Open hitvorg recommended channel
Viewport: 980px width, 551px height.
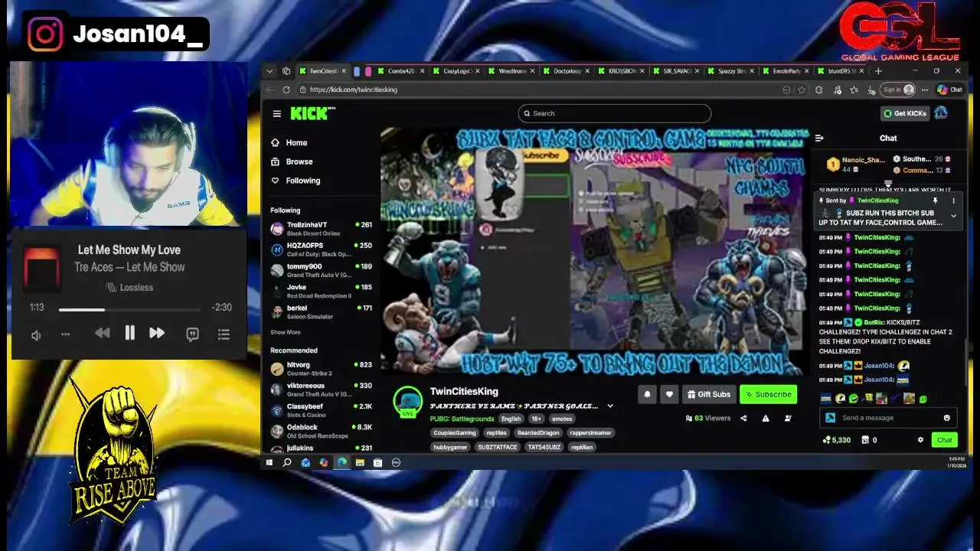tap(321, 368)
